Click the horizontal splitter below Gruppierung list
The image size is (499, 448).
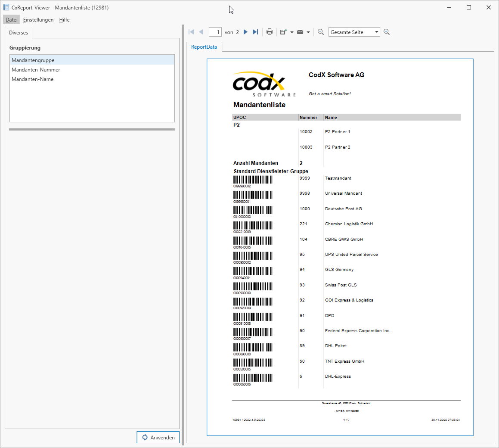(x=92, y=129)
